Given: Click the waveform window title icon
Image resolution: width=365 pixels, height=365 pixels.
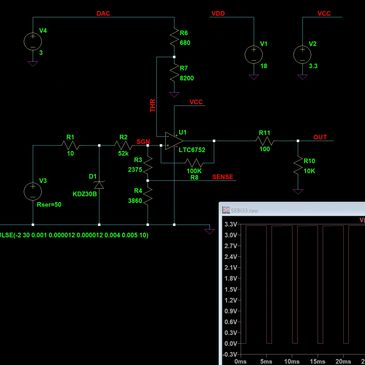Looking at the screenshot, I should pos(226,210).
